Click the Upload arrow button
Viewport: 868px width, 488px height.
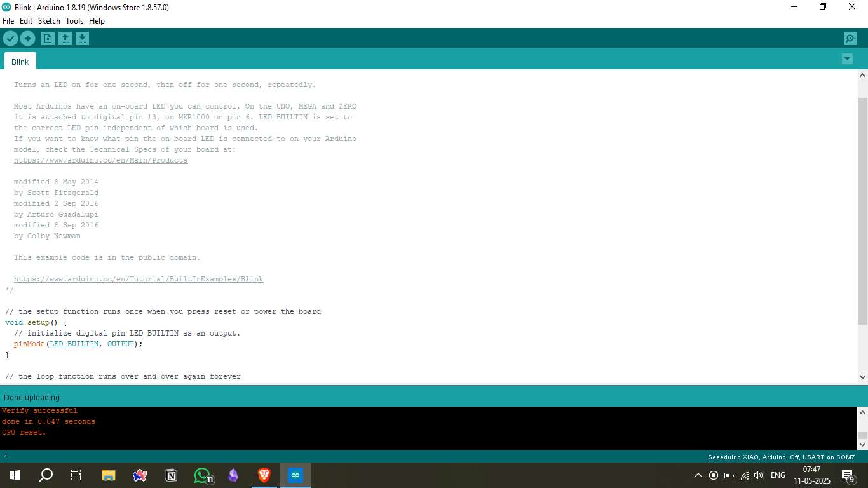point(27,39)
